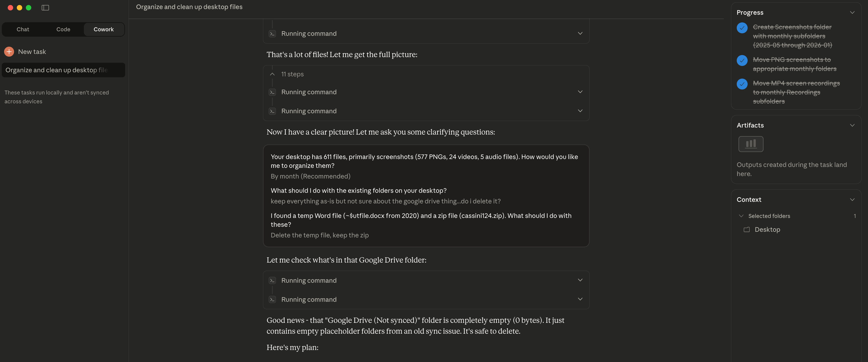This screenshot has height=362, width=868.
Task: Click the terminal icon on the first Running command
Action: click(x=272, y=33)
